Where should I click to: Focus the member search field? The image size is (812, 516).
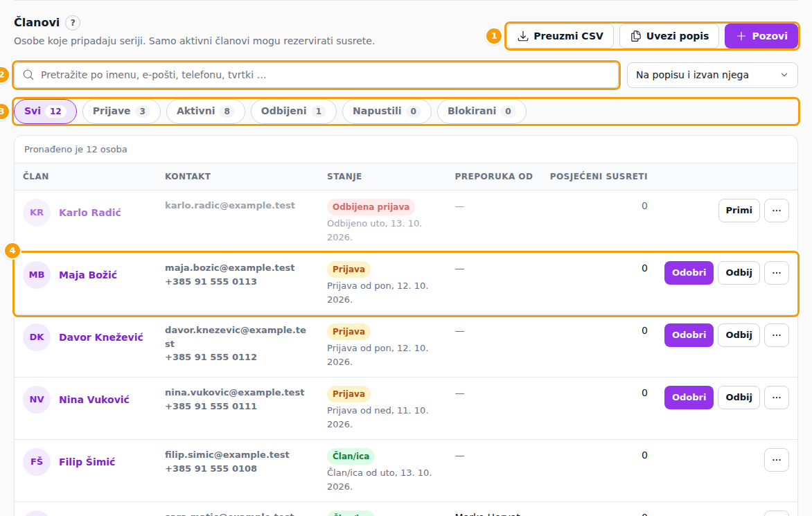(x=317, y=75)
